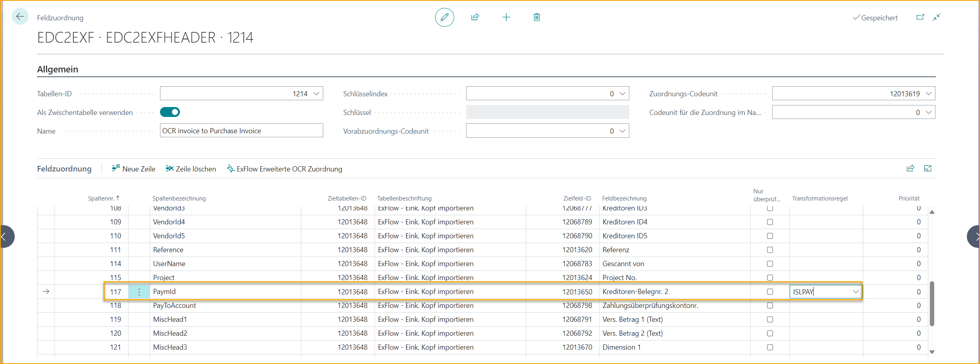Open the Zuordnungs-Codeunit dropdown
This screenshot has width=980, height=364.
929,93
